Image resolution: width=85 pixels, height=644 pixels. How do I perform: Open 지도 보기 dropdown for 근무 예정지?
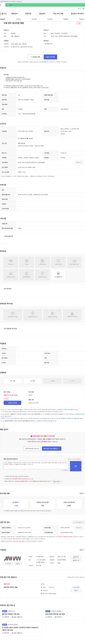coord(79,163)
